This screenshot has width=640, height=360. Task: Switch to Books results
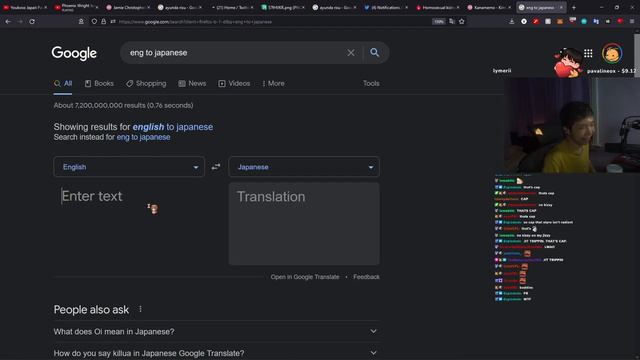click(99, 83)
